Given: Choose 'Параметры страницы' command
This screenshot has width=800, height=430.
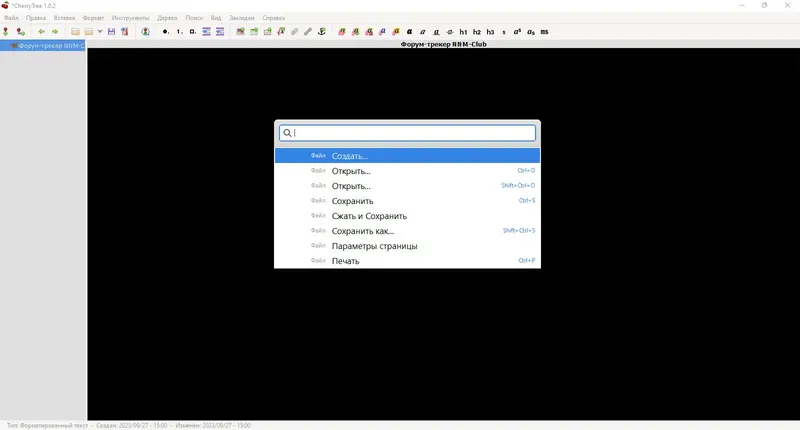Looking at the screenshot, I should (407, 246).
